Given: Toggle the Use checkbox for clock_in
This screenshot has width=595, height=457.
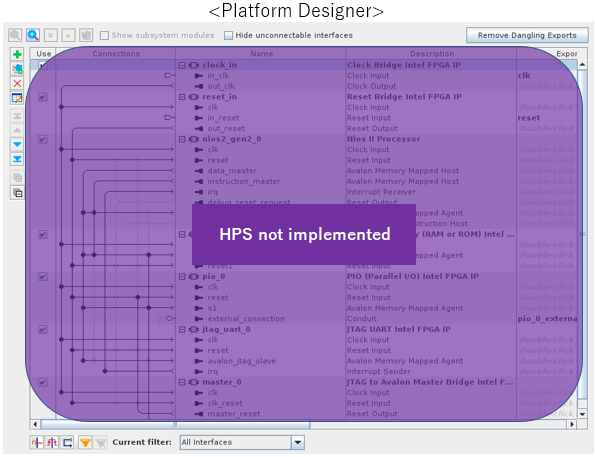Looking at the screenshot, I should 43,65.
